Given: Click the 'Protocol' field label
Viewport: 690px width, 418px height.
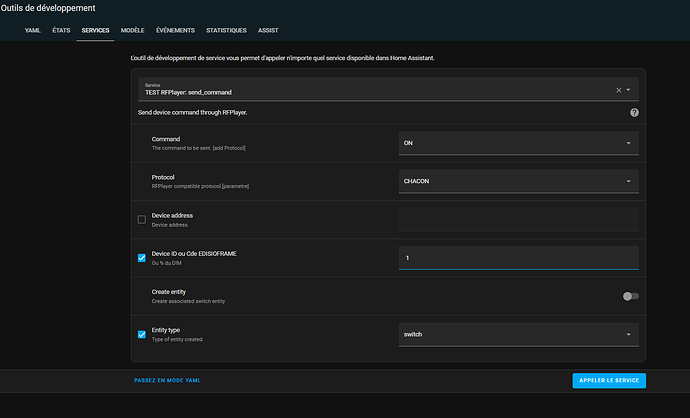Looking at the screenshot, I should coord(163,177).
